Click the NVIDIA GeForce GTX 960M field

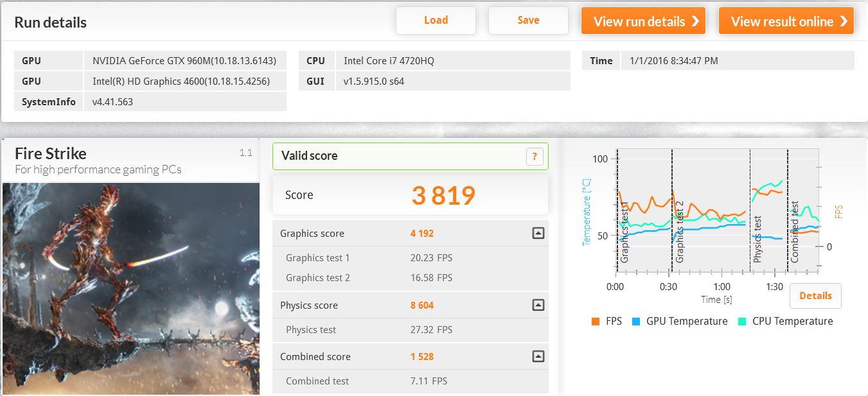click(184, 61)
